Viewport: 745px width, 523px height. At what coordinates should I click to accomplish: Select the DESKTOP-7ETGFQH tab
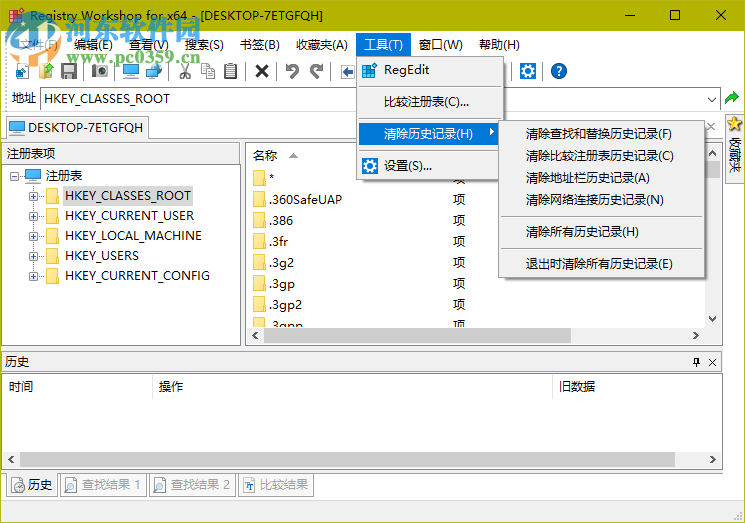(x=77, y=127)
